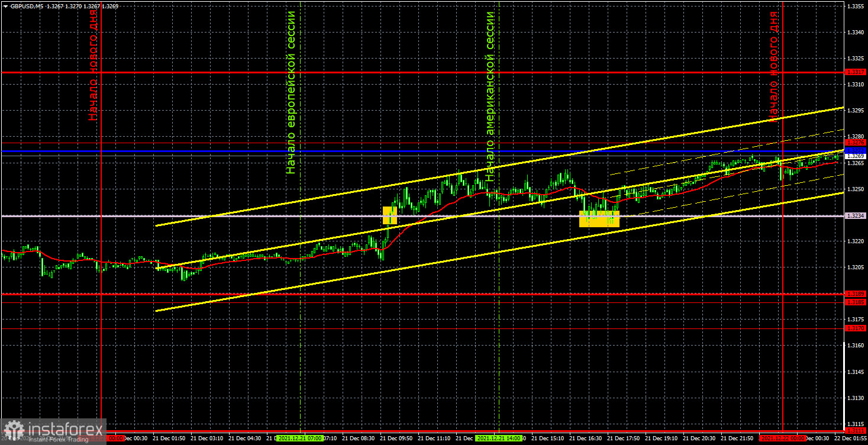868x445 pixels.
Task: Select the 1.3250 price axis tick
Action: tap(856, 189)
